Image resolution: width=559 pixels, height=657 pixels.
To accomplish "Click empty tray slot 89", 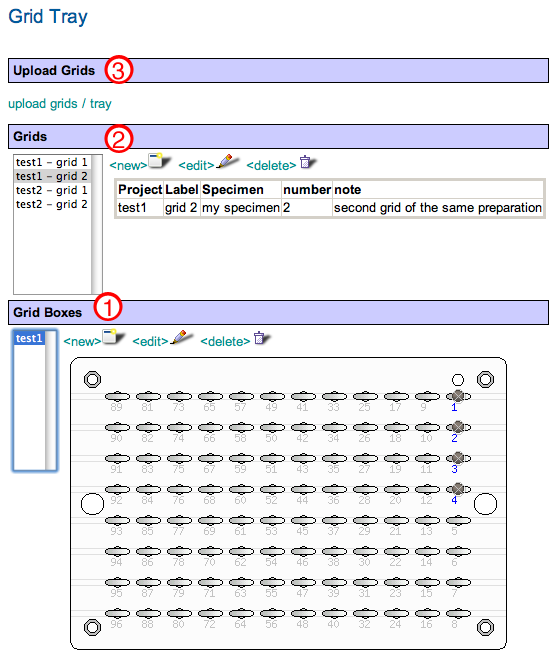I will click(117, 396).
